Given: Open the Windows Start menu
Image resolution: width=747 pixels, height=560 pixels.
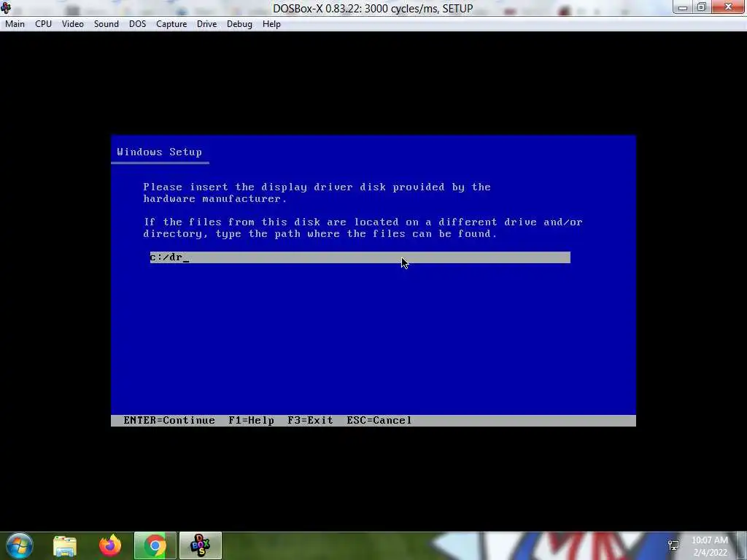Looking at the screenshot, I should coord(20,545).
